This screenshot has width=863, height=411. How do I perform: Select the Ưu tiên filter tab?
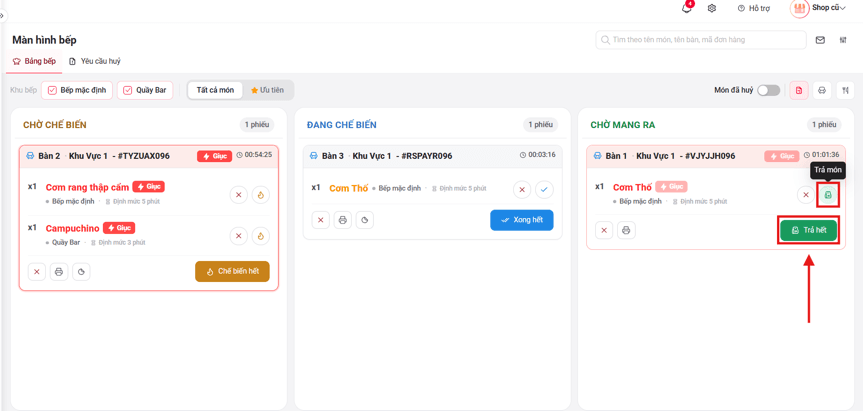[x=267, y=90]
